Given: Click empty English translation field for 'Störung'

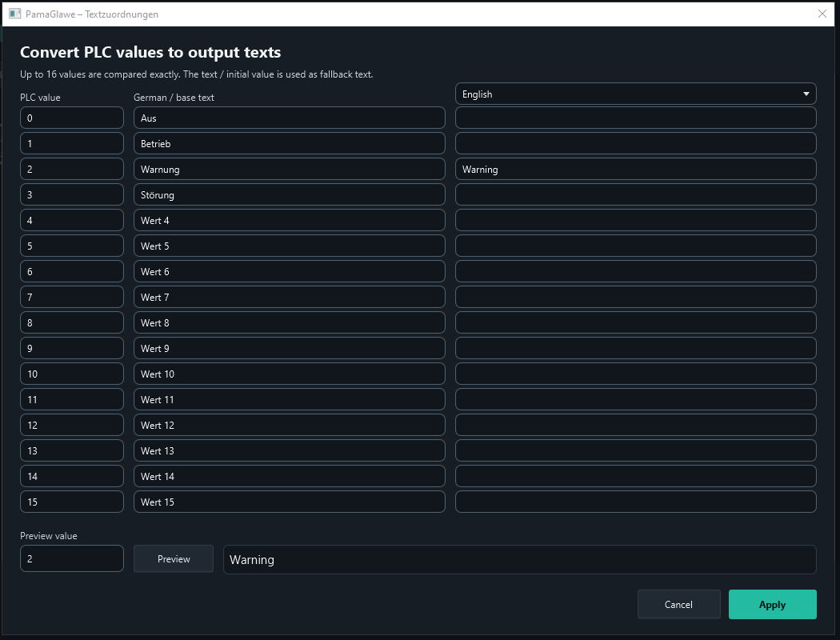Looking at the screenshot, I should (x=635, y=194).
